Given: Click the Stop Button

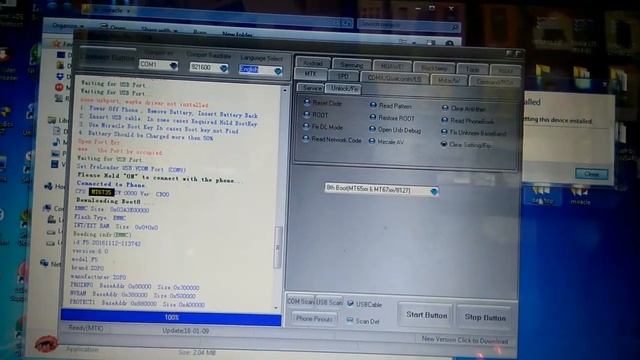Looking at the screenshot, I should 484,317.
